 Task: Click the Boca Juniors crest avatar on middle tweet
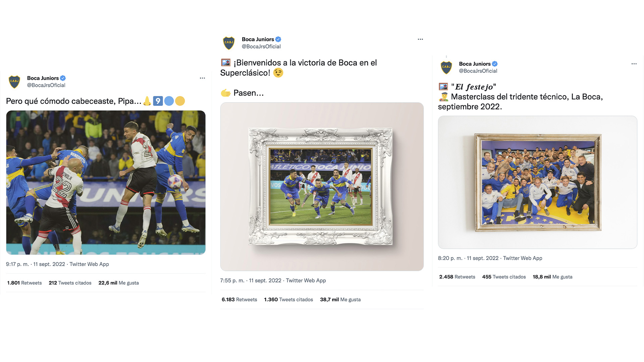[229, 43]
